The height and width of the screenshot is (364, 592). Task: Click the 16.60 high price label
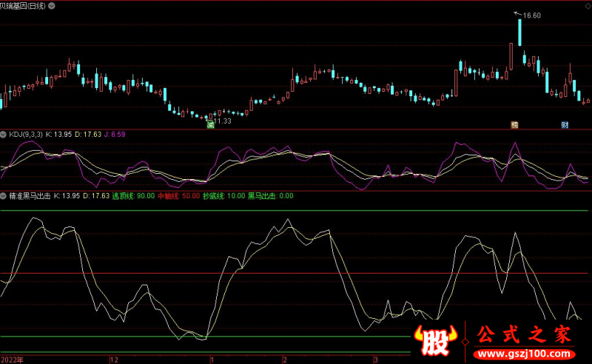[x=532, y=15]
